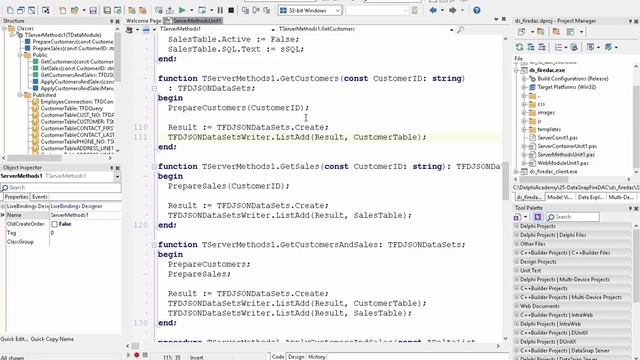Image resolution: width=640 pixels, height=360 pixels.
Task: Start macro playback in editor status bar
Action: pos(129,355)
